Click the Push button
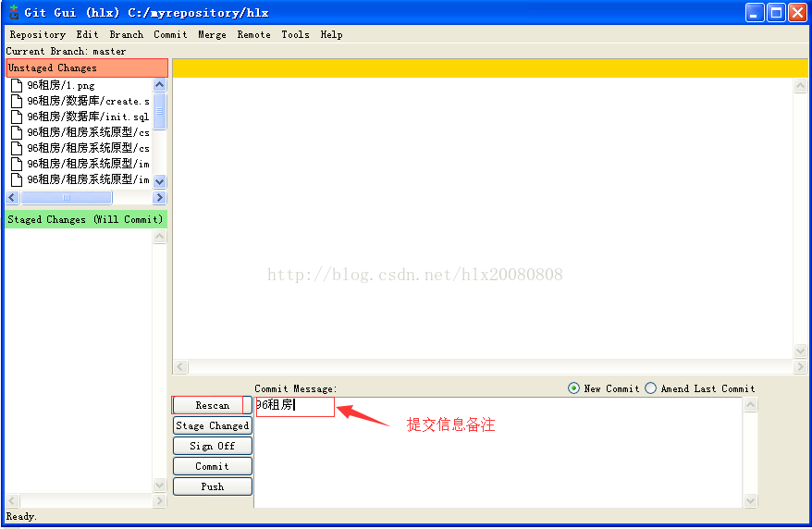Screen dimensions: 812x529 [213, 486]
